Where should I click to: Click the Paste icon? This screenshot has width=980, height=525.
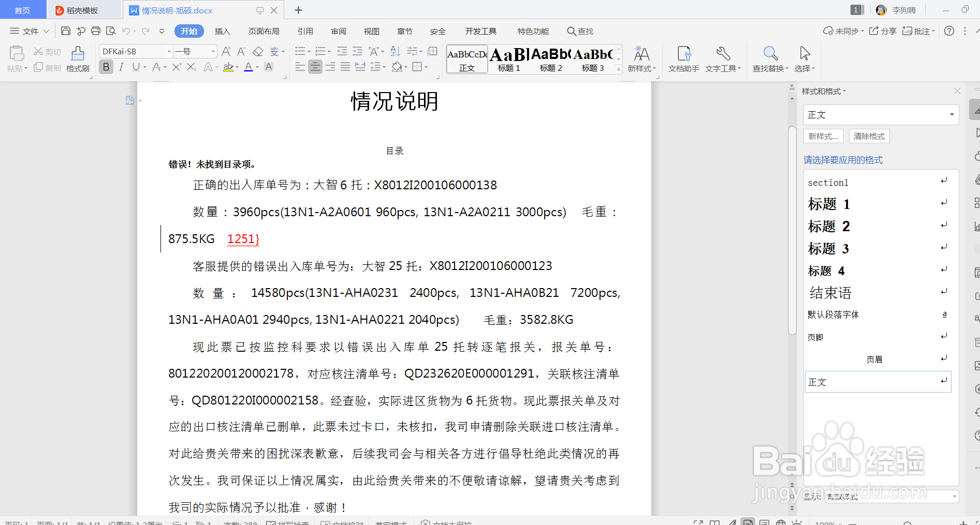[x=16, y=53]
